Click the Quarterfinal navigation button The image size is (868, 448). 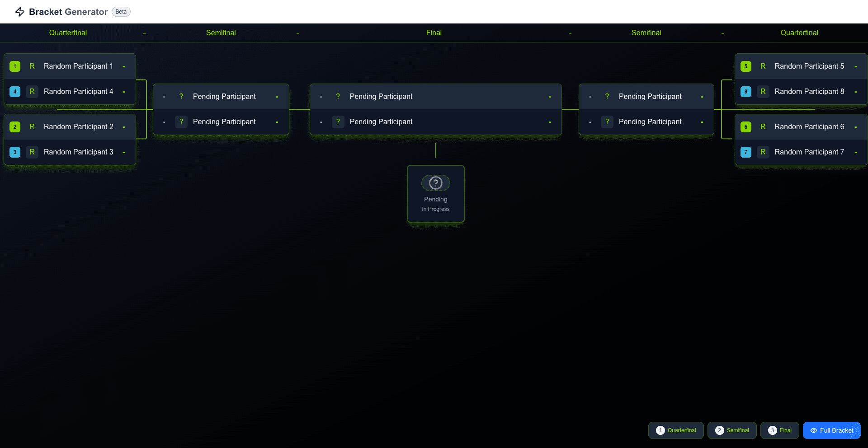click(676, 430)
